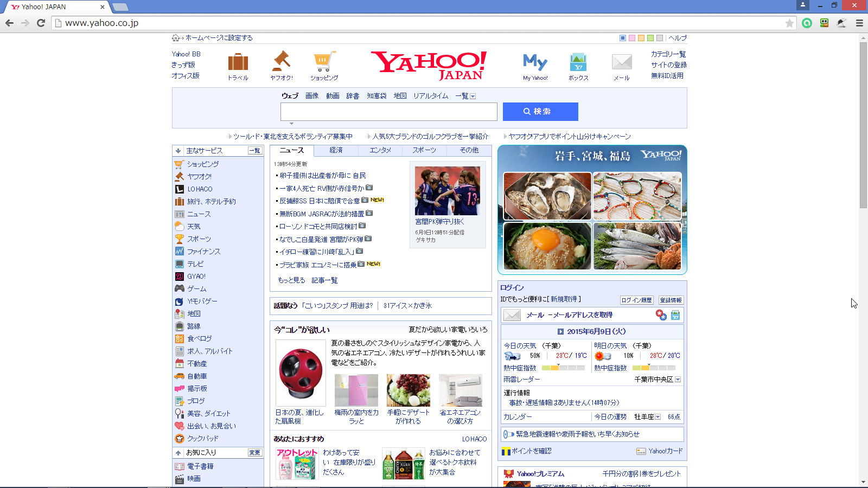This screenshot has height=488, width=868.
Task: Select the green color theme swatch
Action: [650, 38]
